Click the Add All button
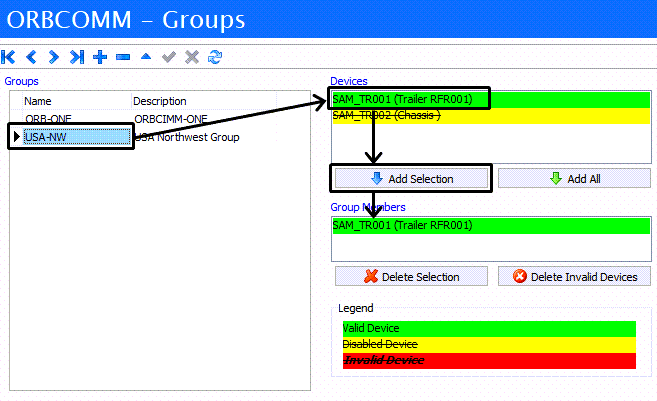Viewport: 657px width, 401px height. point(574,179)
